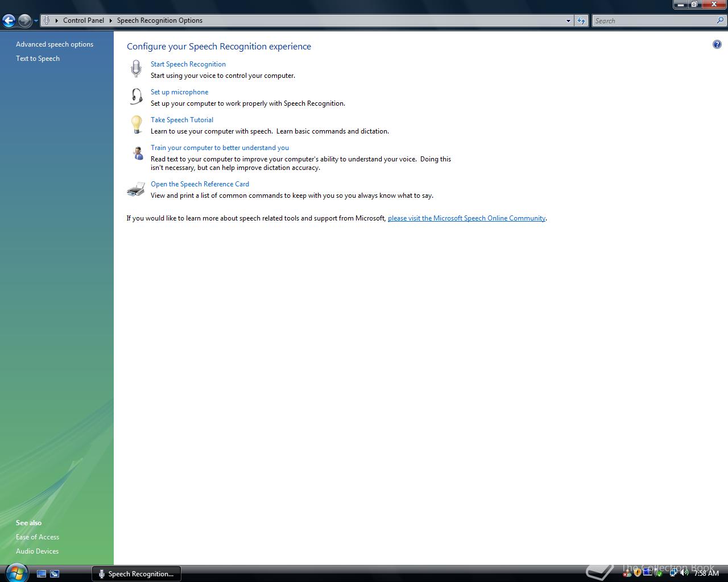Open Advanced speech options in sidebar
This screenshot has height=582, width=728.
[55, 44]
